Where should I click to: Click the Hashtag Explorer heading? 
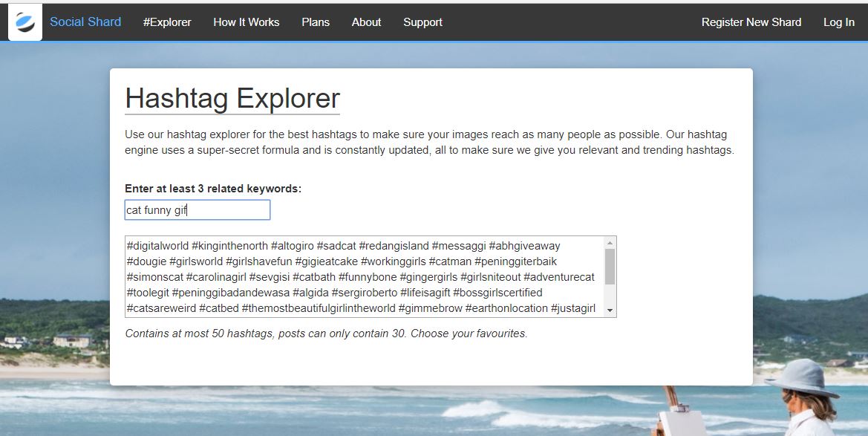232,99
